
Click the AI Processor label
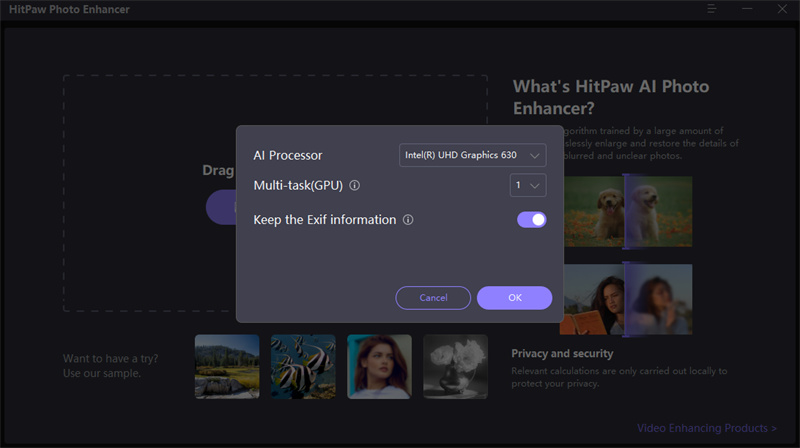point(288,155)
